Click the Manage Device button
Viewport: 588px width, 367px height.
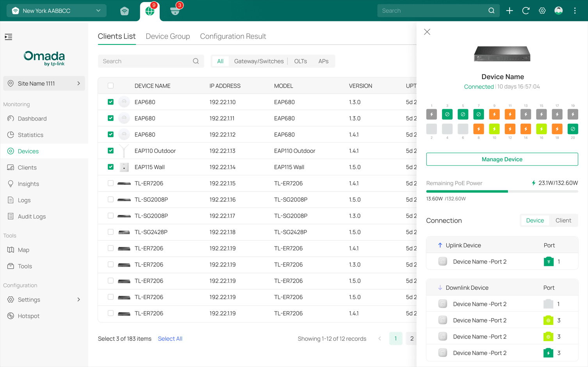pyautogui.click(x=502, y=159)
